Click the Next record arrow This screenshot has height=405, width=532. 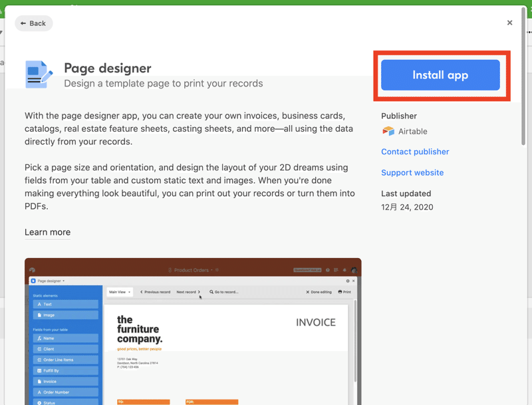[199, 292]
